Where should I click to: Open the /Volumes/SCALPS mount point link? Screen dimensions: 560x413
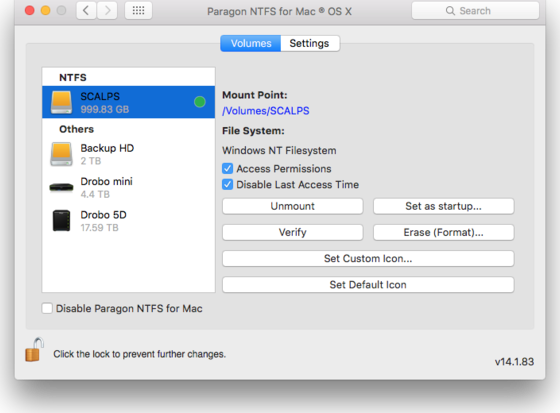click(x=266, y=111)
